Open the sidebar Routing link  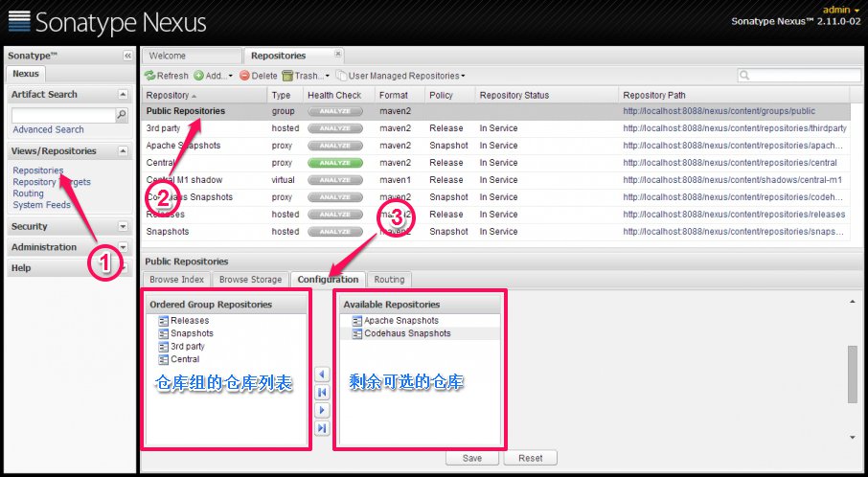click(x=28, y=193)
